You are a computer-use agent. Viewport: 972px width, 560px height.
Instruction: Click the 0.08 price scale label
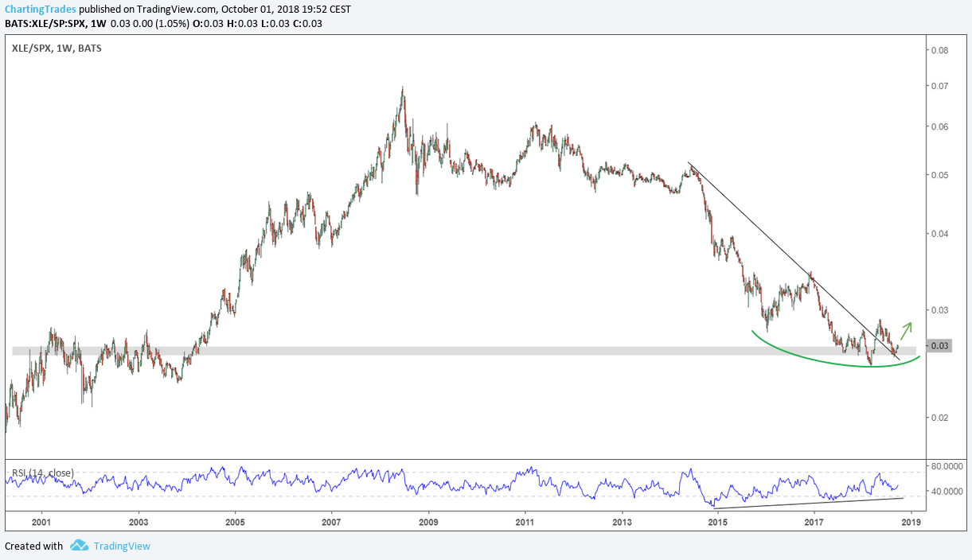tap(939, 50)
